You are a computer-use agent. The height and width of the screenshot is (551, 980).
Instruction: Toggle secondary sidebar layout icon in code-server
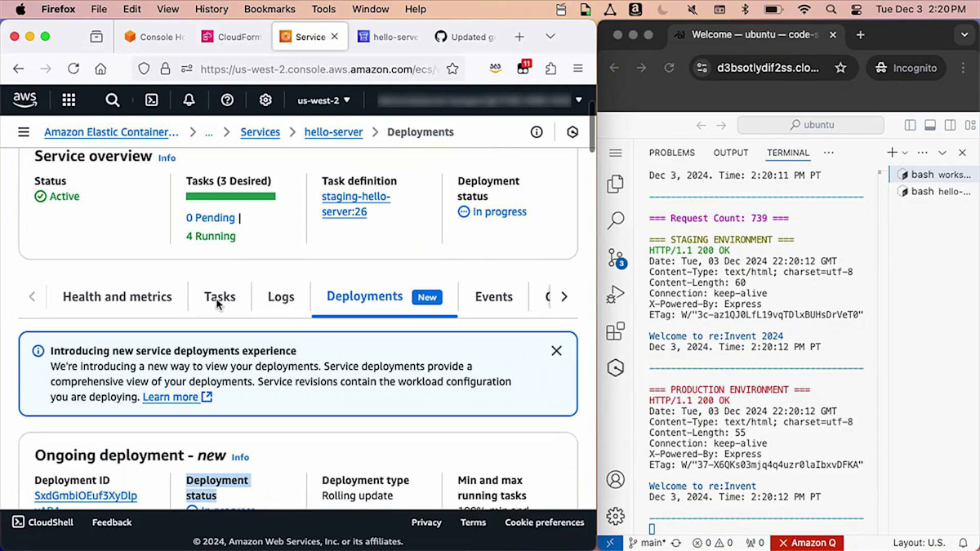click(950, 125)
